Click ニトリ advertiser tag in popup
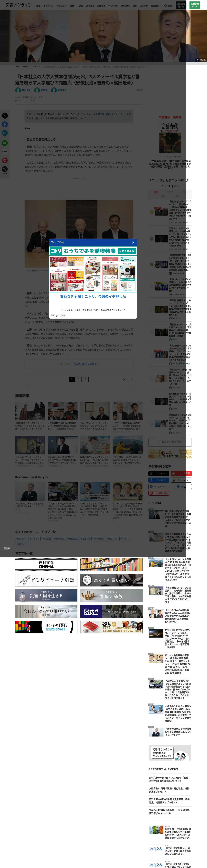The image size is (207, 868). [x=62, y=316]
